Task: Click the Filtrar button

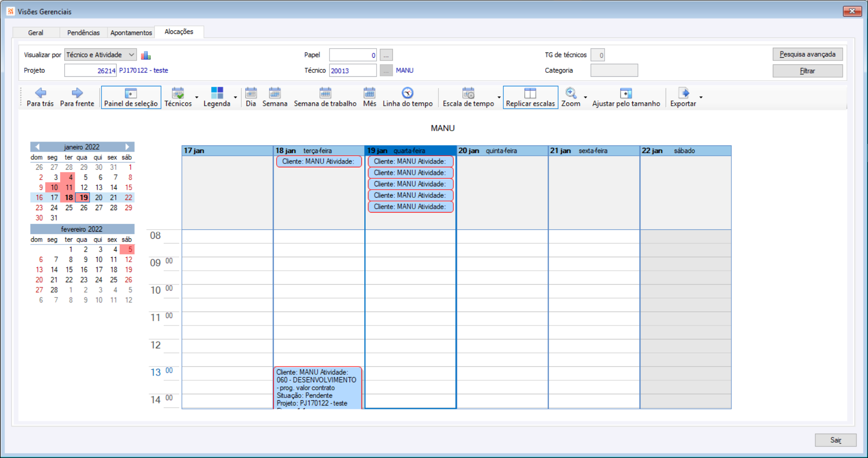Action: pos(808,71)
